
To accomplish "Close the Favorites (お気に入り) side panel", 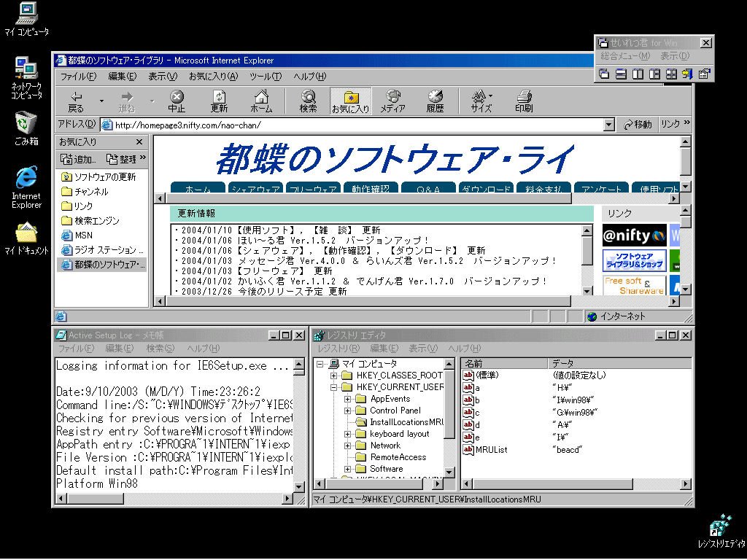I will (139, 142).
